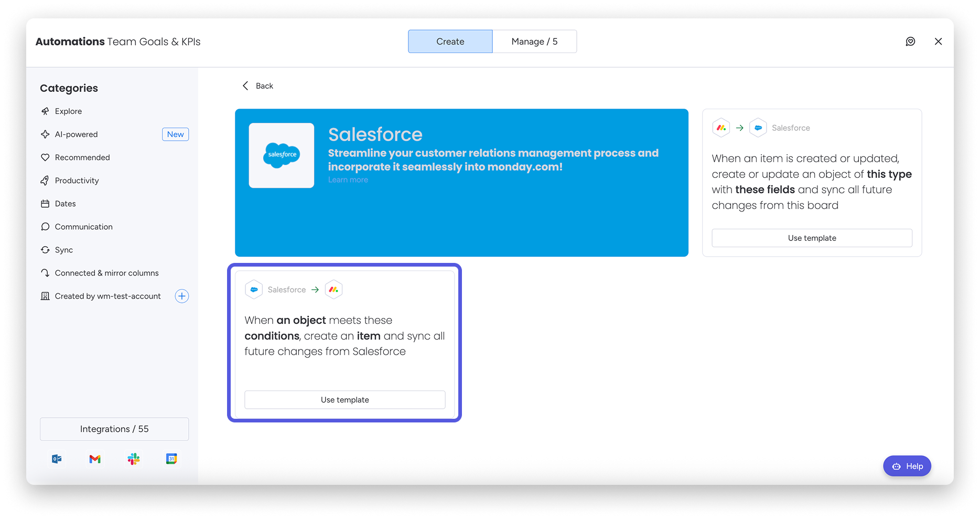
Task: Click the Back arrow icon
Action: 245,86
